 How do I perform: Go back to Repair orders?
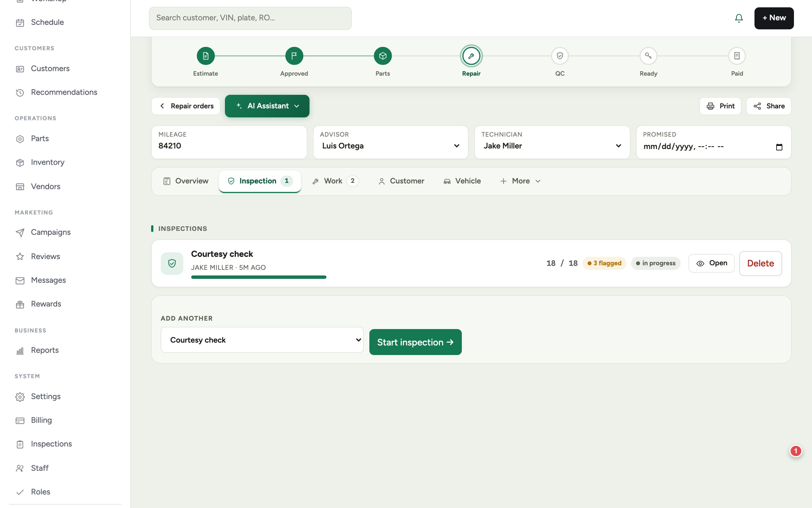(x=186, y=106)
